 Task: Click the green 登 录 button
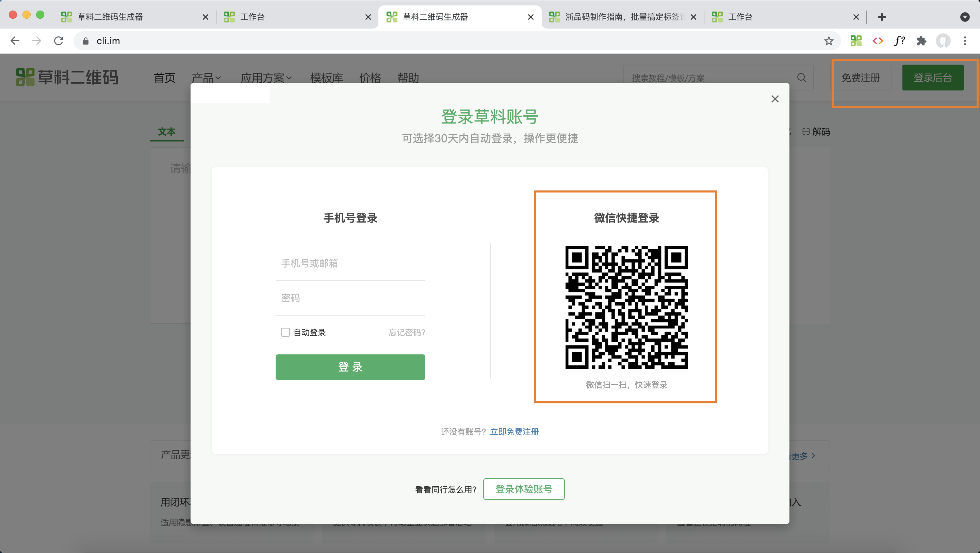point(350,367)
